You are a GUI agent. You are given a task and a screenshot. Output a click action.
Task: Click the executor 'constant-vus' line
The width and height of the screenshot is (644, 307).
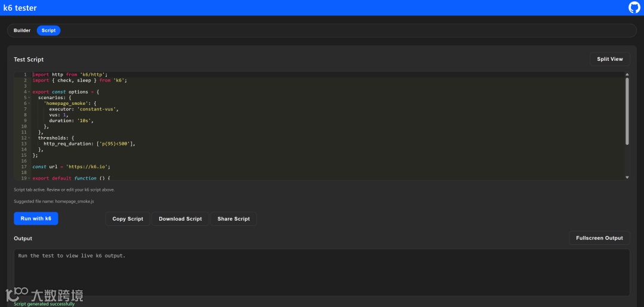(x=84, y=109)
